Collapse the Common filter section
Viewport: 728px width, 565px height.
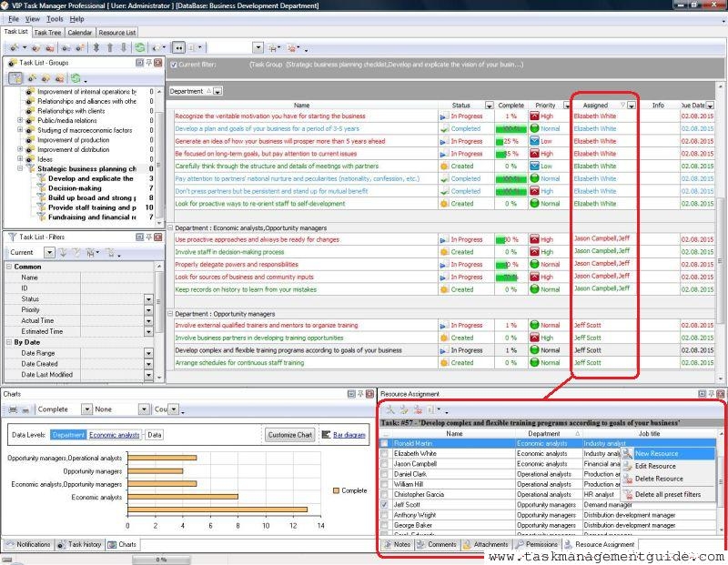pos(9,267)
